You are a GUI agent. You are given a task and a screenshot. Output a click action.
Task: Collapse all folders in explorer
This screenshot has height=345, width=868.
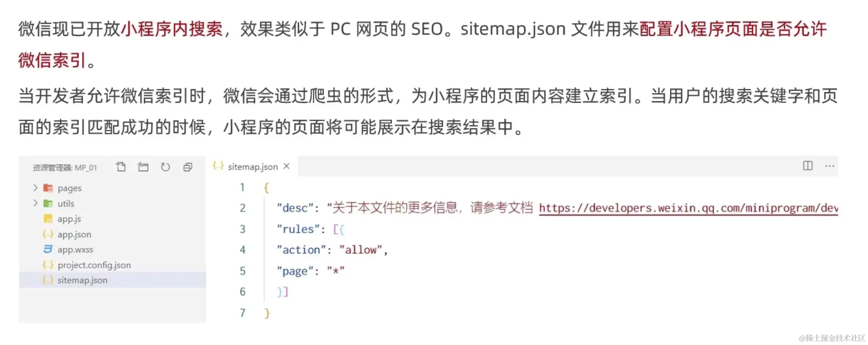(x=188, y=167)
